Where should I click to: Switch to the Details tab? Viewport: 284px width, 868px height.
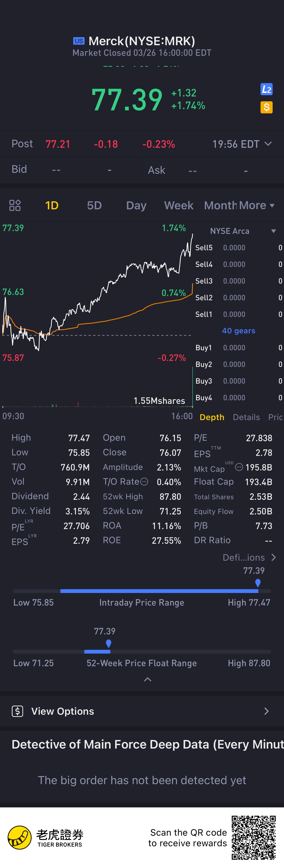(x=246, y=417)
